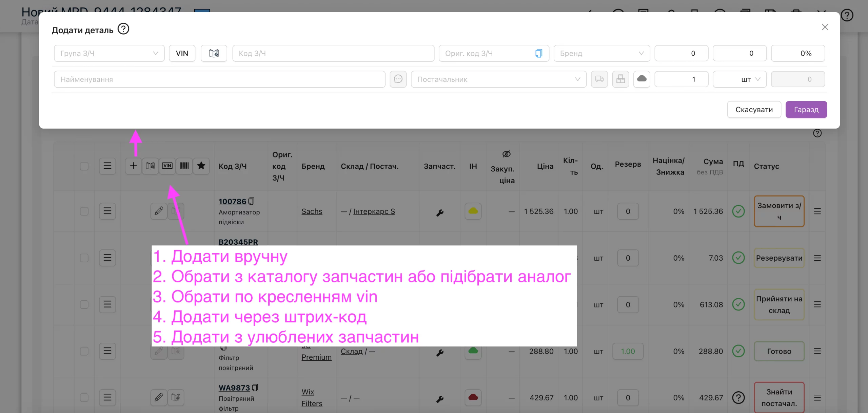Image resolution: width=868 pixels, height=413 pixels.
Task: Open unit шт dropdown
Action: click(740, 79)
